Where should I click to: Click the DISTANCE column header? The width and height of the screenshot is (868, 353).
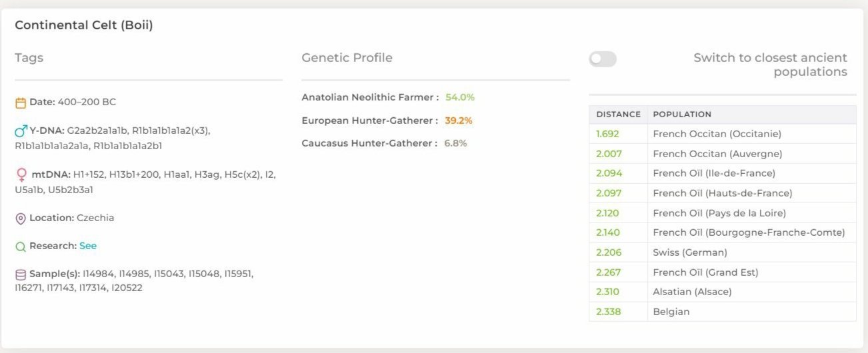coord(618,115)
